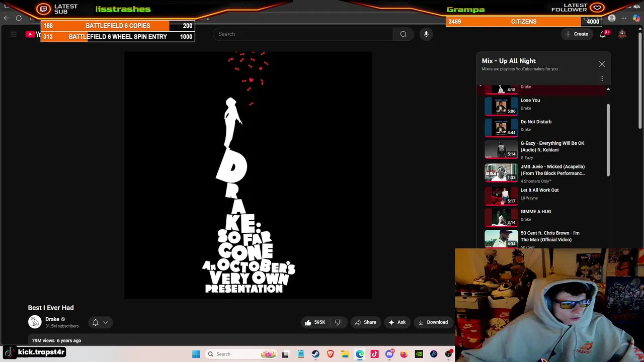Open Discord from the taskbar
This screenshot has height=362, width=644.
[389, 354]
